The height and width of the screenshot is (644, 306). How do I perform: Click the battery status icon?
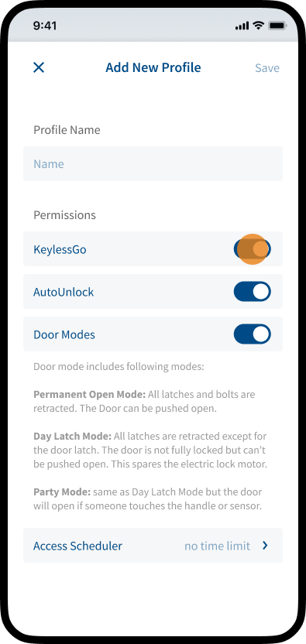click(x=277, y=26)
